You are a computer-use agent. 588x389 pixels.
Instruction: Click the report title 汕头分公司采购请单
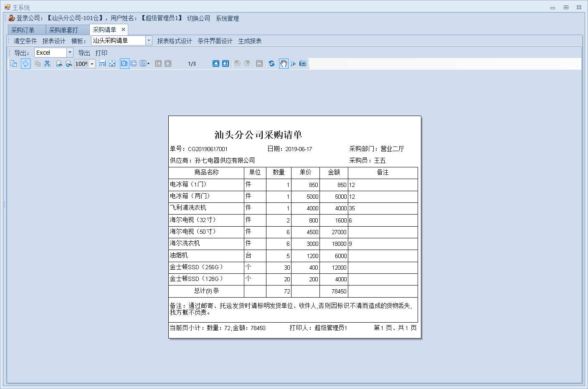pyautogui.click(x=258, y=135)
